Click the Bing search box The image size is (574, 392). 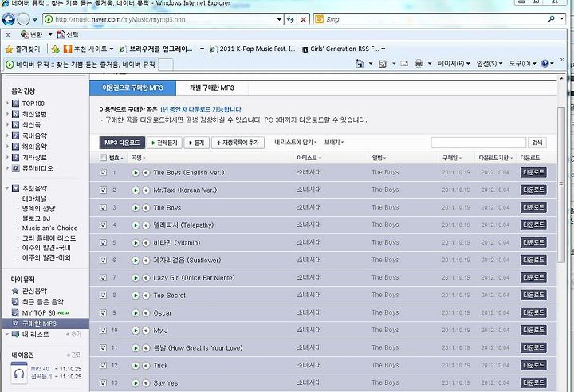click(x=435, y=19)
